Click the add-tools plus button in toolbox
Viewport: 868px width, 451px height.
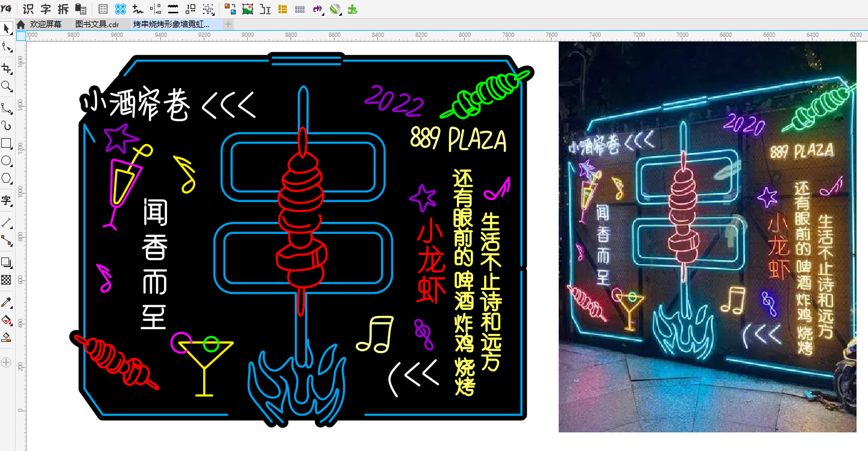point(7,362)
